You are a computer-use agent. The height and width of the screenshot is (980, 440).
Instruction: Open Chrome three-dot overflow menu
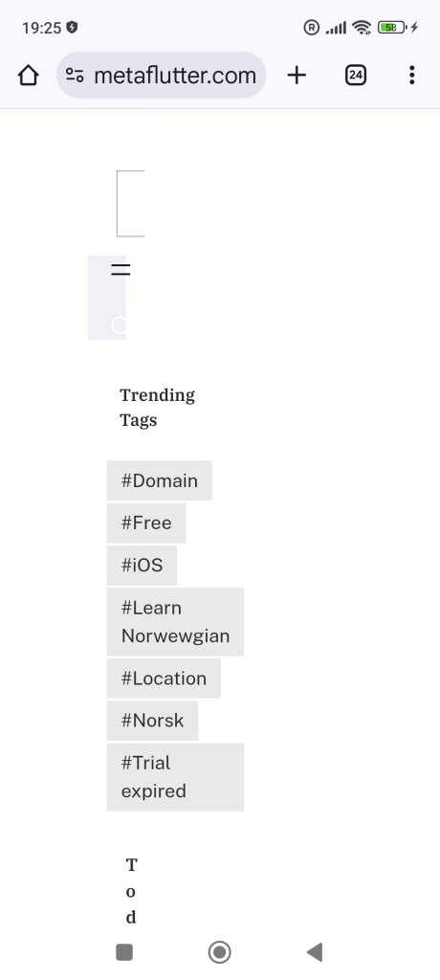click(411, 76)
